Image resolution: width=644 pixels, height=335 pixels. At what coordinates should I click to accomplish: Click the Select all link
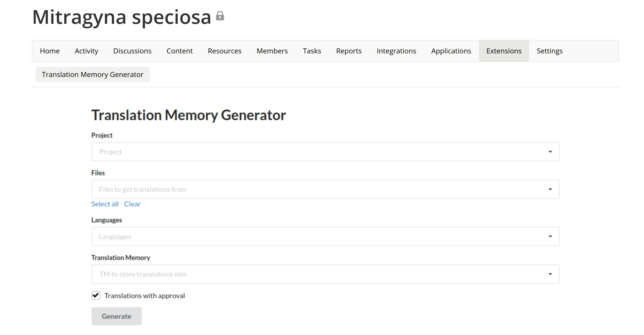[105, 204]
